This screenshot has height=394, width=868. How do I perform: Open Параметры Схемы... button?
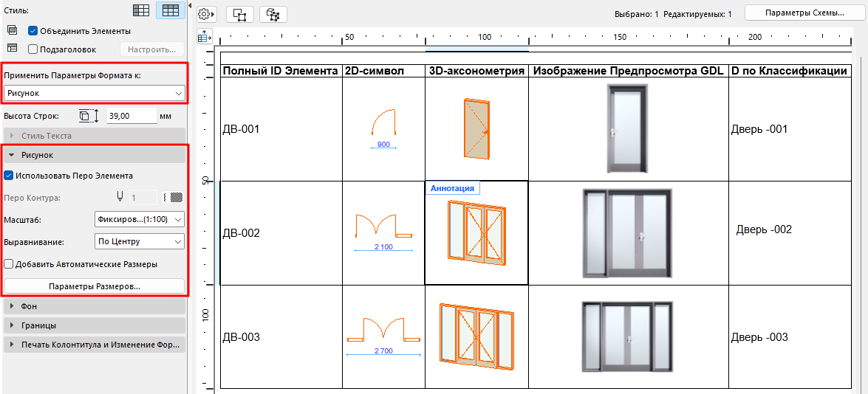click(804, 13)
